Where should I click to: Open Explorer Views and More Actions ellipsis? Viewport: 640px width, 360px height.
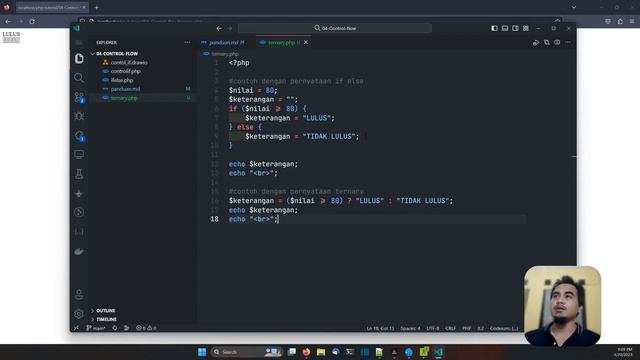tap(187, 42)
